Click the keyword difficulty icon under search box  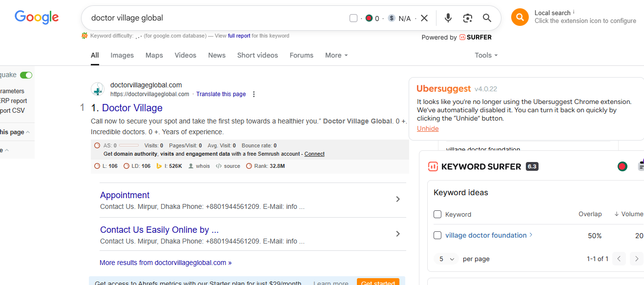84,36
